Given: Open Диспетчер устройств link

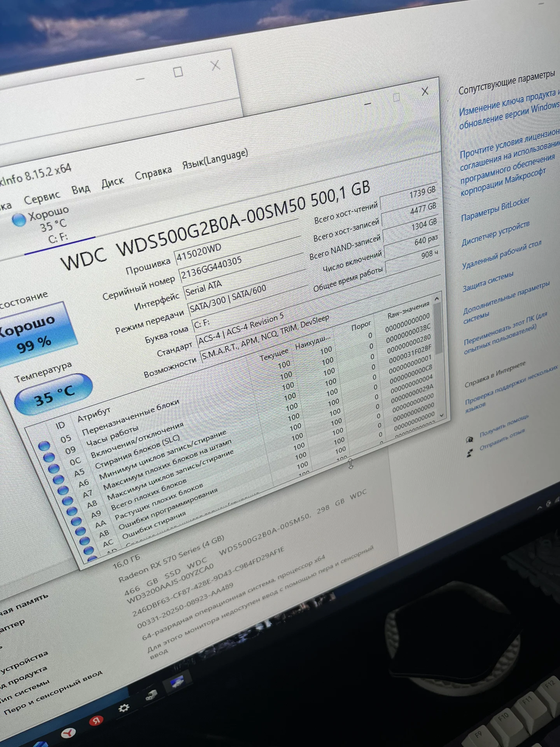Looking at the screenshot, I should click(x=495, y=233).
